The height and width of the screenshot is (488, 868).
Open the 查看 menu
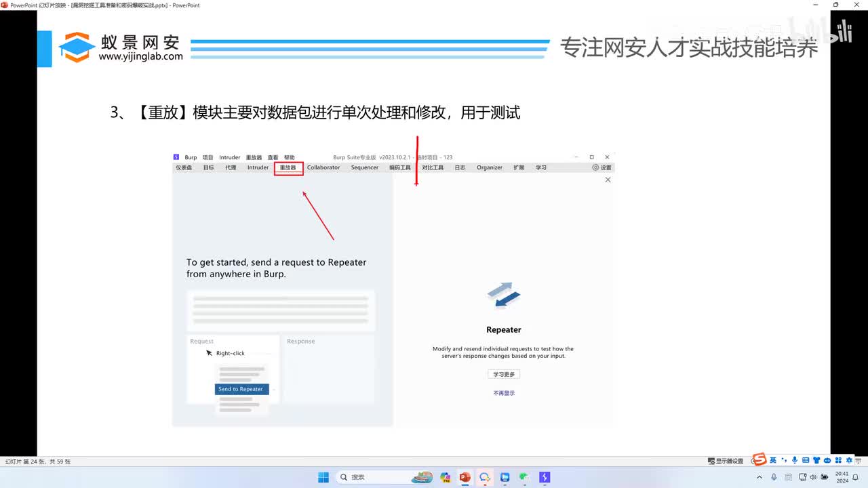coord(273,157)
